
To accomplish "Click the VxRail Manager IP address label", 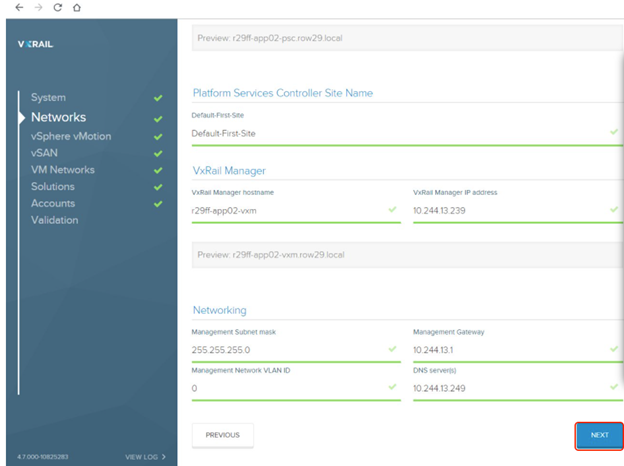I will click(x=455, y=193).
